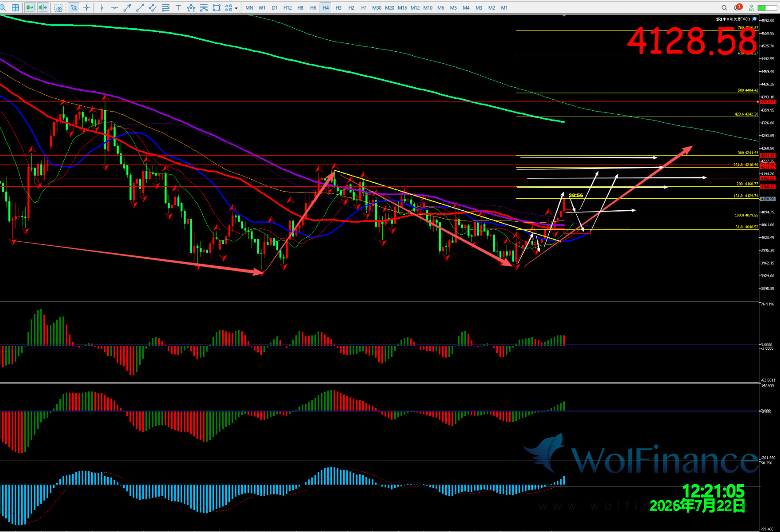The width and height of the screenshot is (780, 532).
Task: Select the crosshair tool
Action: pyautogui.click(x=87, y=8)
